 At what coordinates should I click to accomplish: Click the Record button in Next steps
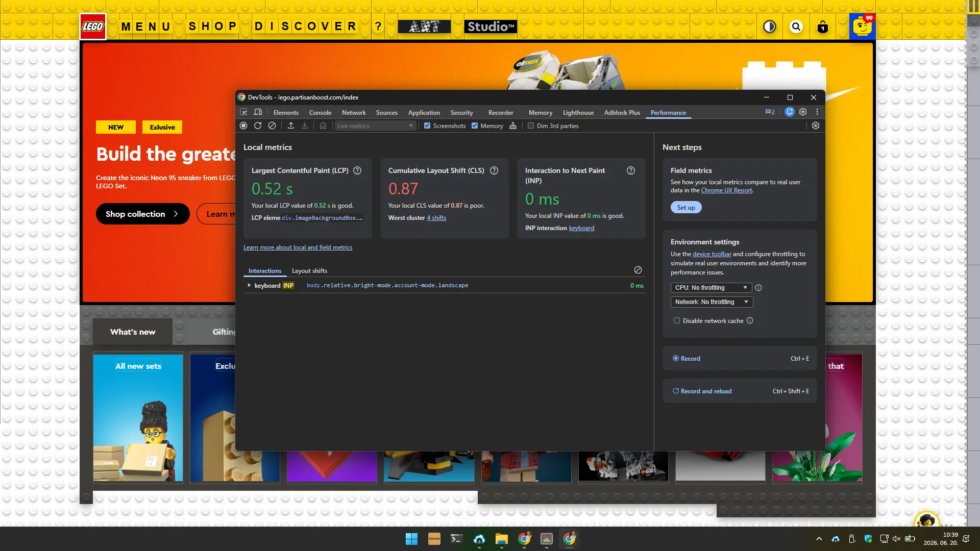coord(740,358)
